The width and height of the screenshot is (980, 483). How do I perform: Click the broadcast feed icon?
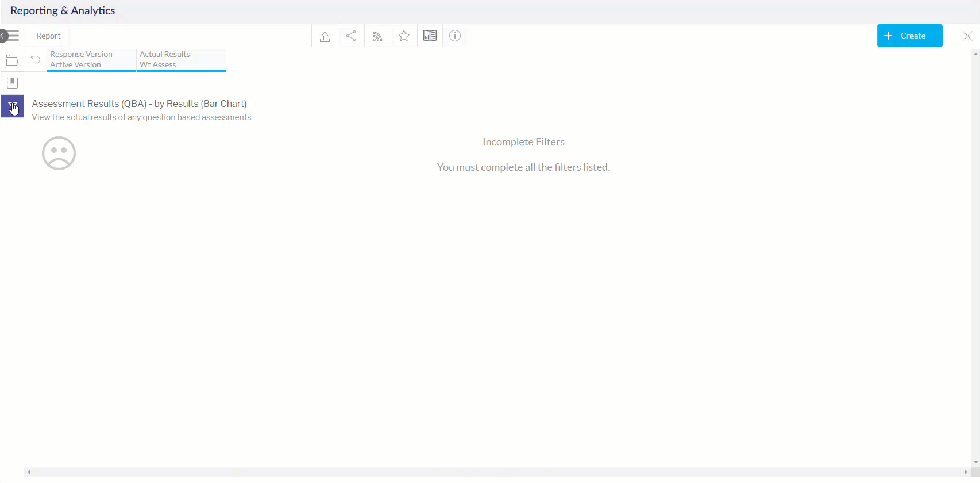(377, 36)
